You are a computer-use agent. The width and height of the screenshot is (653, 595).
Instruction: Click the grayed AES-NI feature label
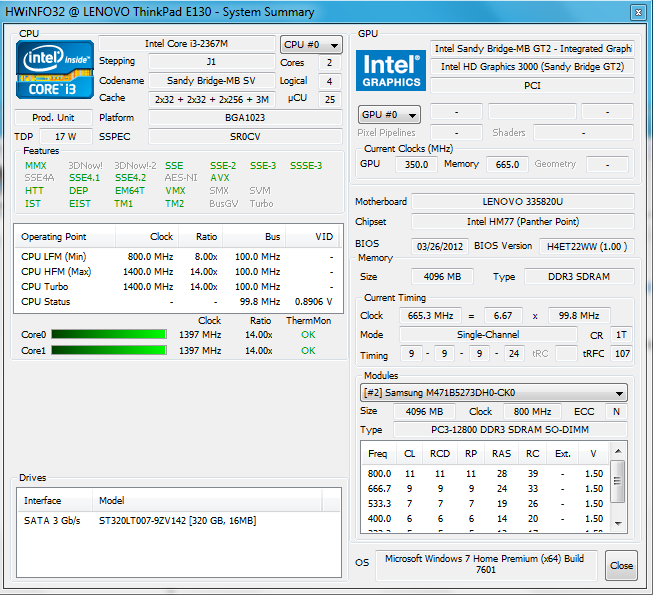pyautogui.click(x=181, y=178)
